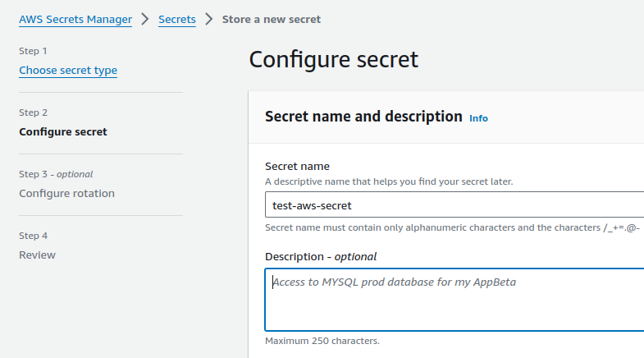Click into the Description text area

point(454,300)
